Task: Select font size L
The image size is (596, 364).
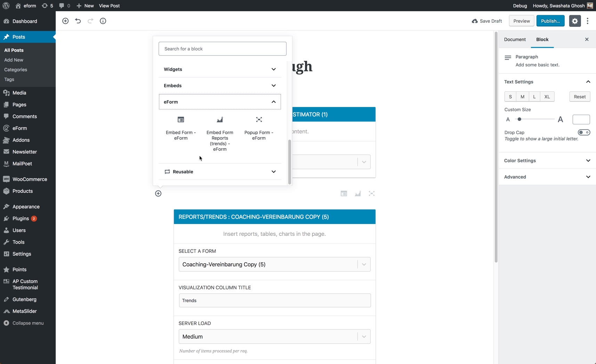Action: pos(534,97)
